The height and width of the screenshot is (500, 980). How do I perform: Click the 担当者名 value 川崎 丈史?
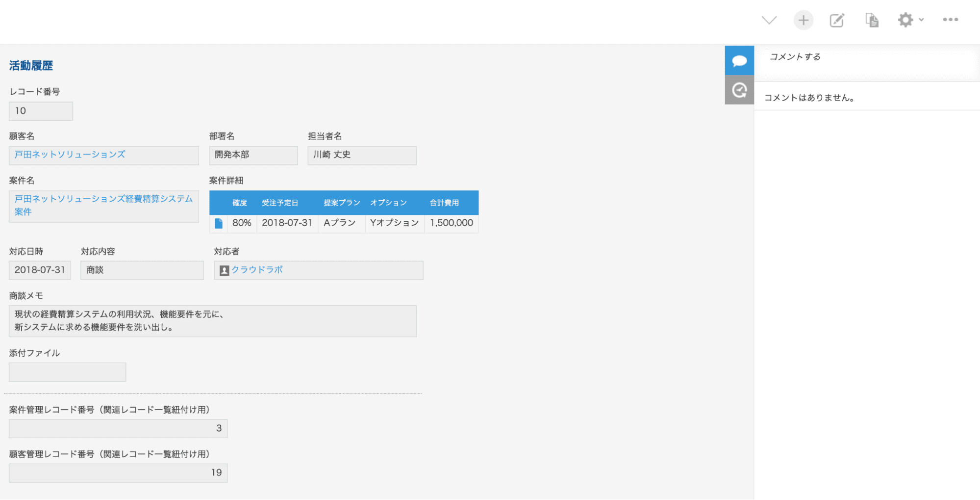pyautogui.click(x=362, y=156)
